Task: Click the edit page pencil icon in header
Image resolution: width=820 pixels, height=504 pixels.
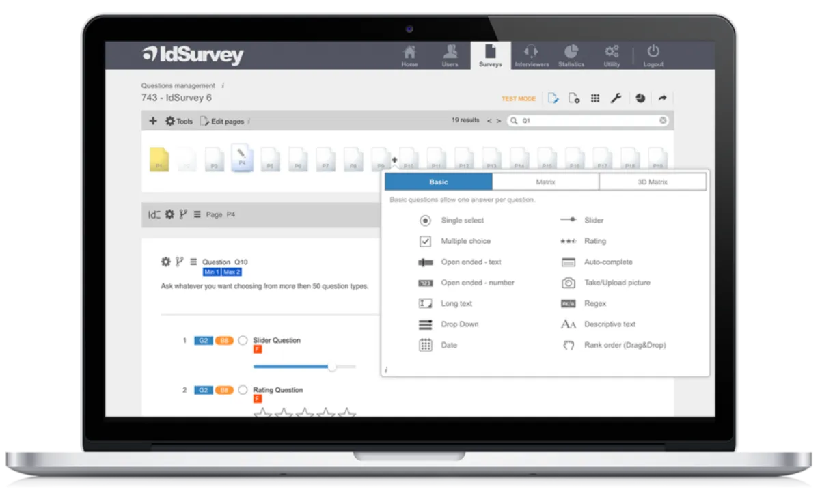Action: tap(553, 98)
